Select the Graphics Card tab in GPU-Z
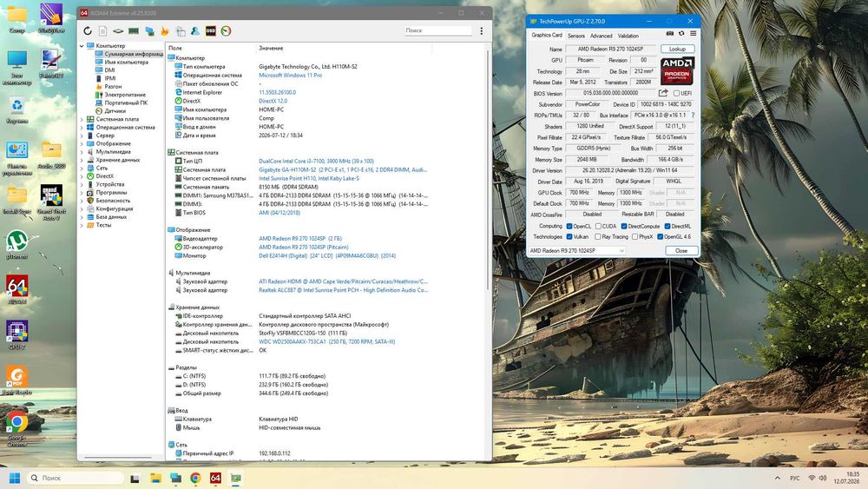Screen dimensions: 868x489 546,36
